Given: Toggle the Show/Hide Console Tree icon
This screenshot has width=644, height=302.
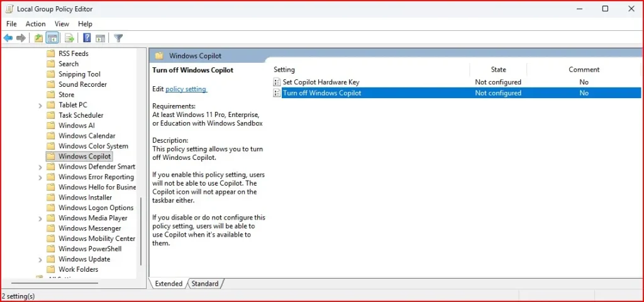Looking at the screenshot, I should pos(52,38).
